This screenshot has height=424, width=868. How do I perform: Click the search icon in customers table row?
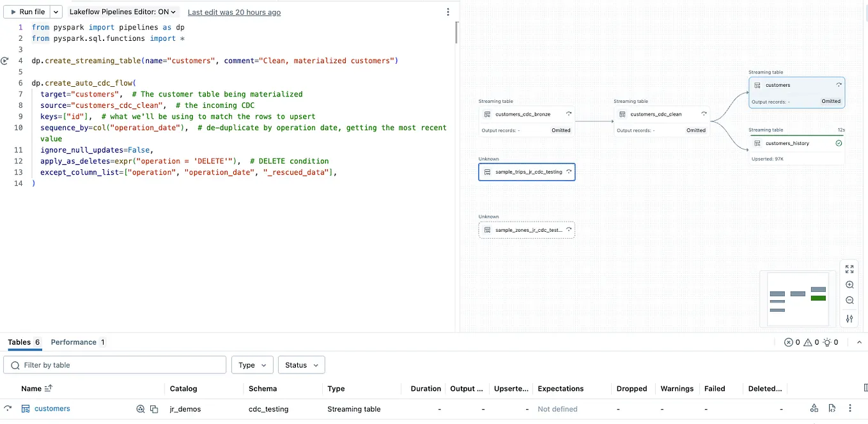pos(141,408)
